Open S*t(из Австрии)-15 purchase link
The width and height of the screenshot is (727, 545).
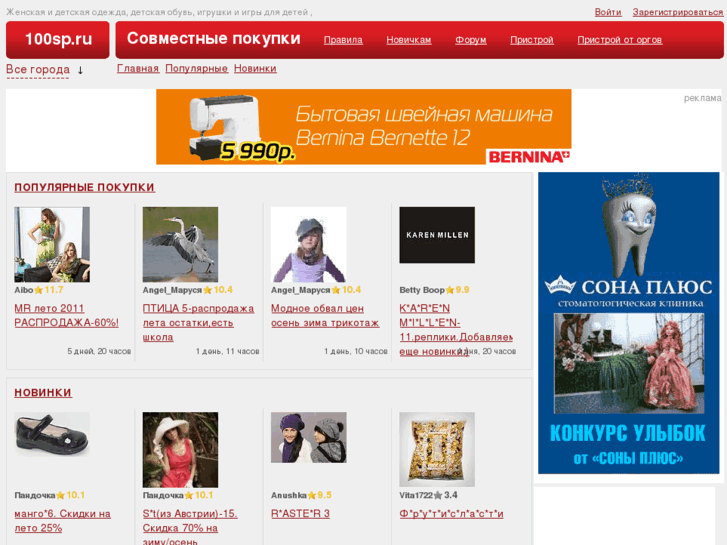(x=190, y=528)
